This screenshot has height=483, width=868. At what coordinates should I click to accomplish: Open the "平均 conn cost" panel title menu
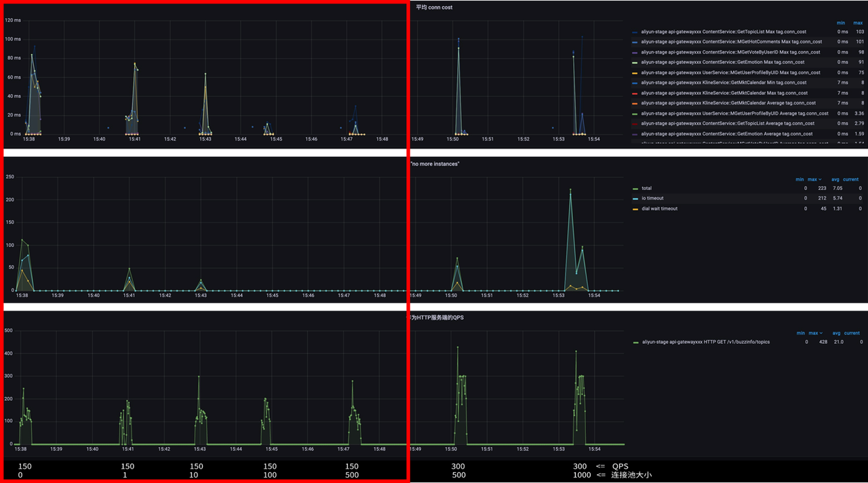pyautogui.click(x=434, y=7)
